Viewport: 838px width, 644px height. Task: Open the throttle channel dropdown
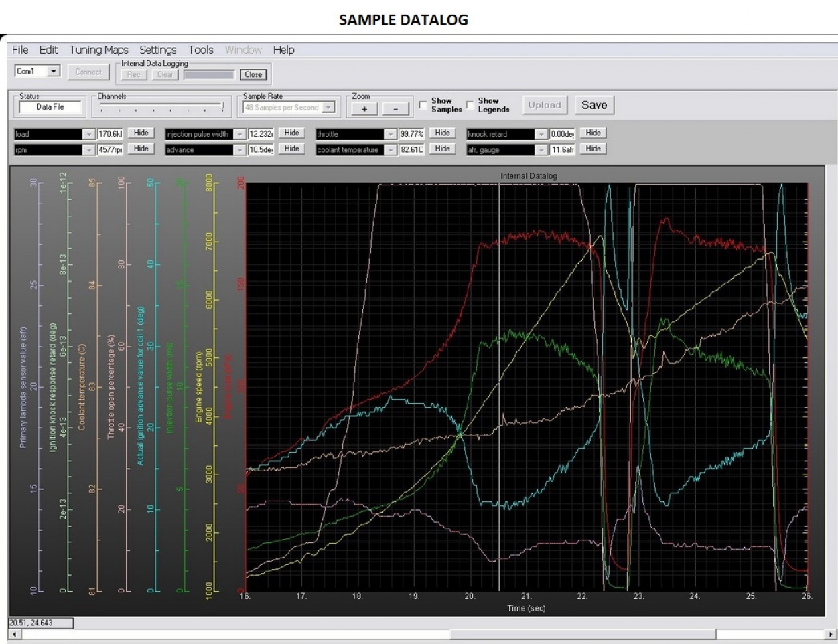[x=391, y=134]
